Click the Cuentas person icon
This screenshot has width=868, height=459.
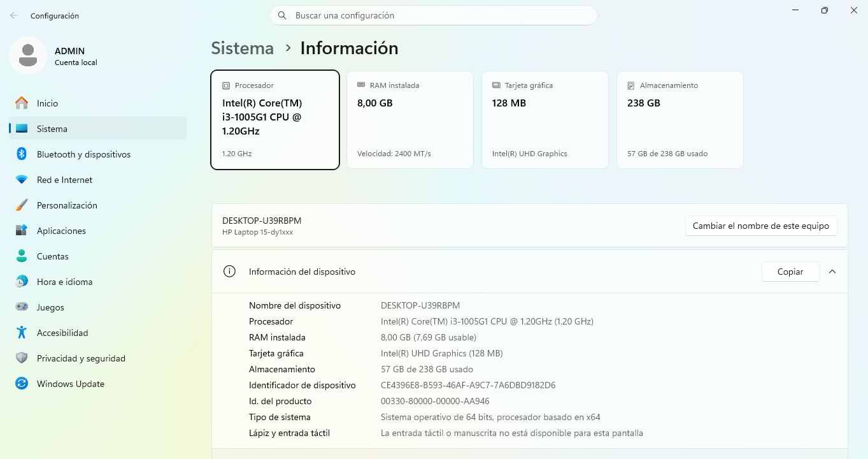[22, 256]
